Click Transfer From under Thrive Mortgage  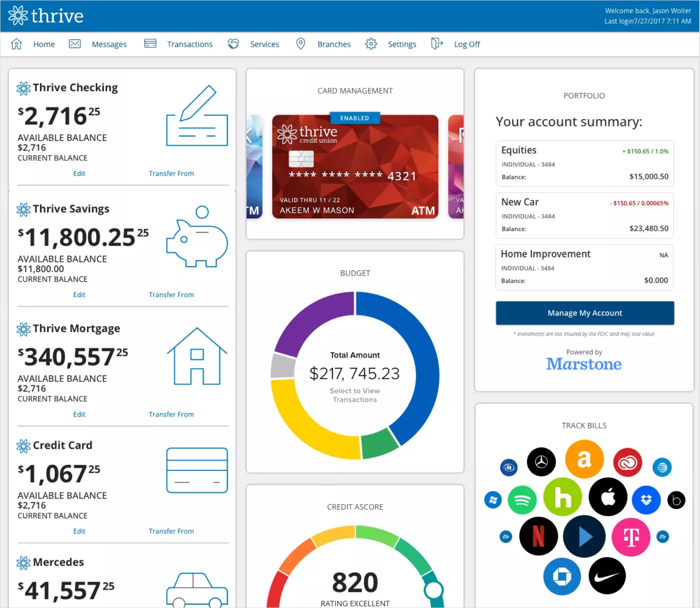pyautogui.click(x=171, y=414)
